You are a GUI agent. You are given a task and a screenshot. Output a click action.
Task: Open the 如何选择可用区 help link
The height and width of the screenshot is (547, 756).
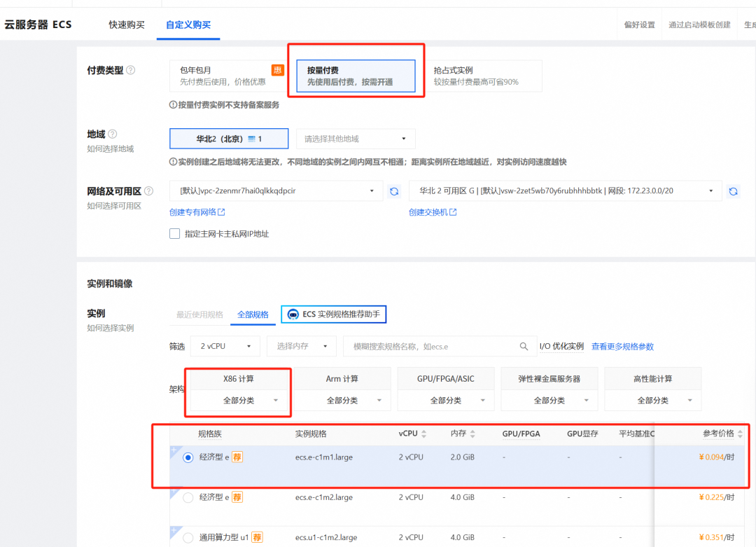coord(114,206)
